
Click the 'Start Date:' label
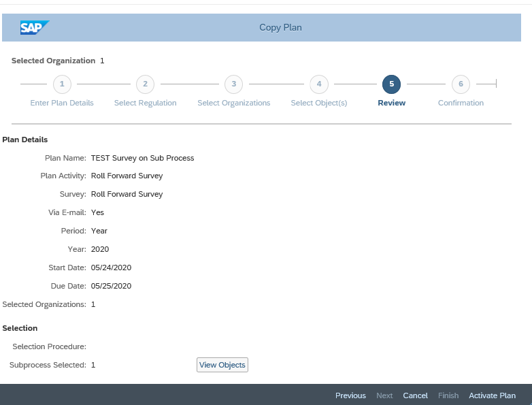click(67, 268)
